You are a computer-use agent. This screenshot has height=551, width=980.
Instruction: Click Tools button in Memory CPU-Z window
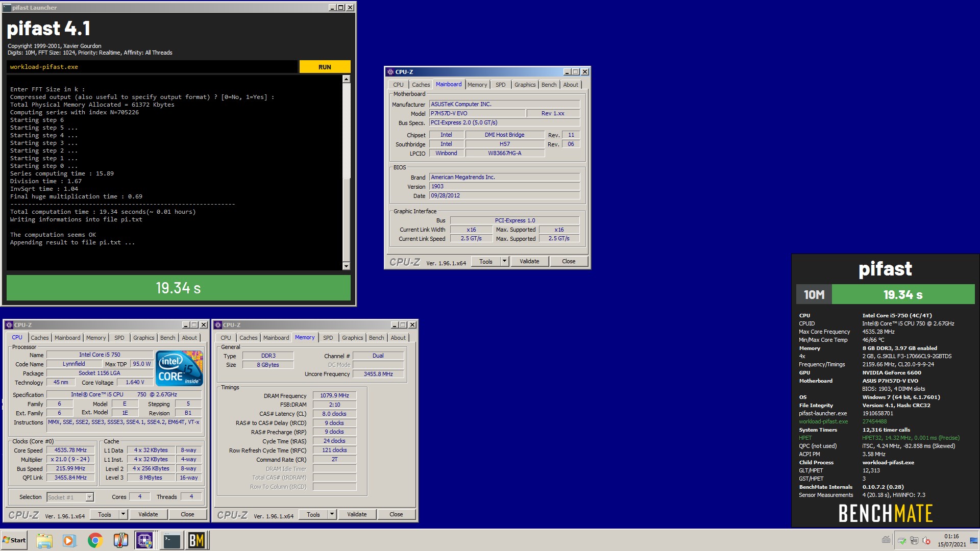[313, 514]
